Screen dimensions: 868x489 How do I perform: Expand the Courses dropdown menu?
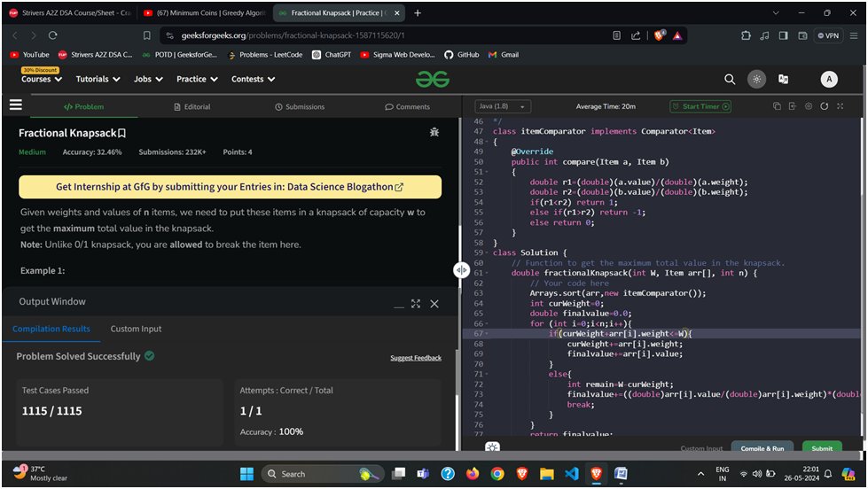pyautogui.click(x=42, y=79)
